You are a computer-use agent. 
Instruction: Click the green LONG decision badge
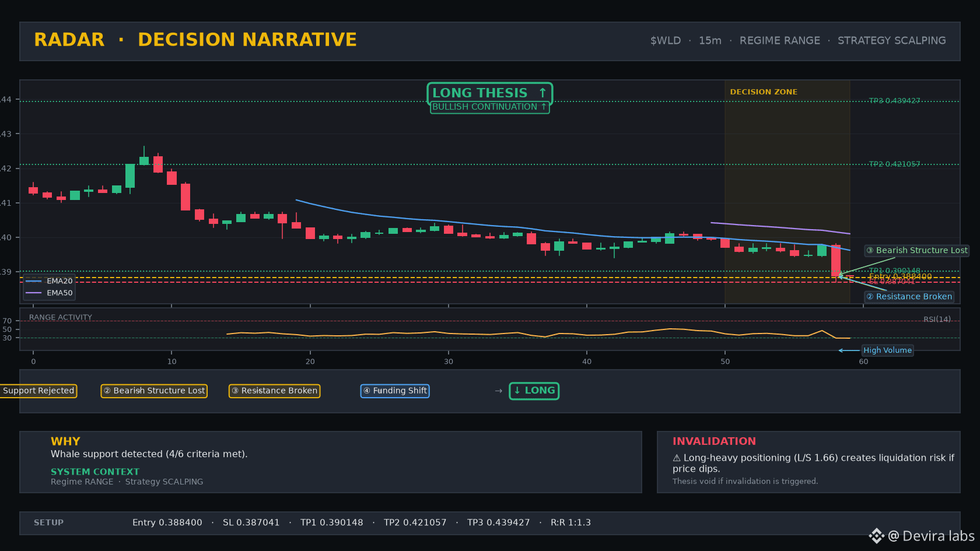click(x=534, y=391)
